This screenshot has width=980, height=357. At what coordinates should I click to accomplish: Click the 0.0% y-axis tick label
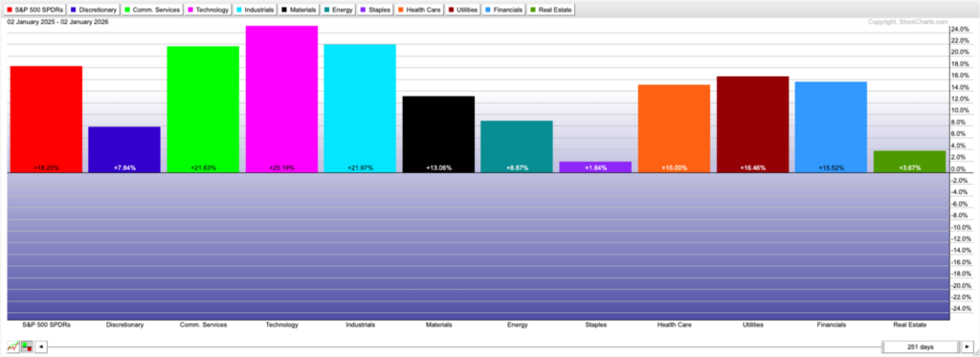(958, 168)
